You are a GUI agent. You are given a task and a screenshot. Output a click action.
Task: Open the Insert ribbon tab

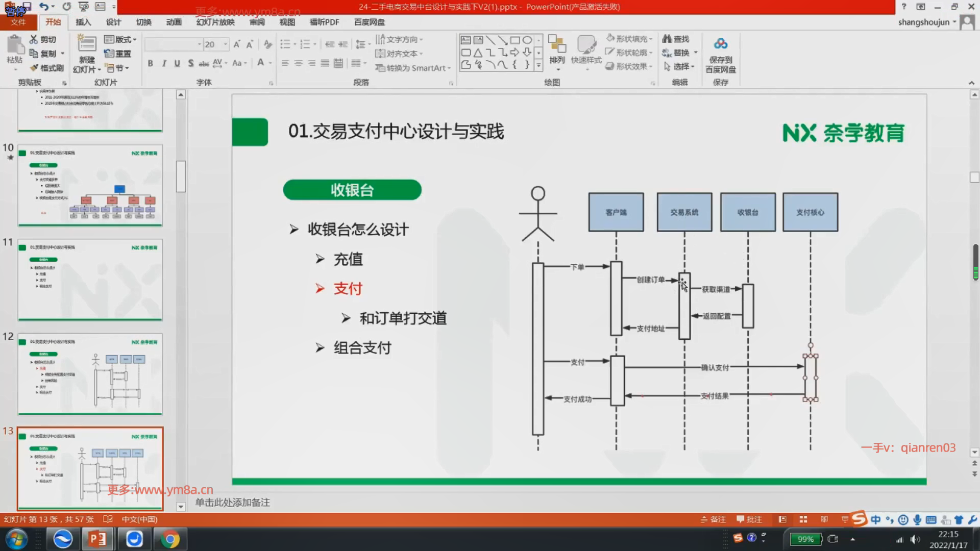pyautogui.click(x=83, y=22)
